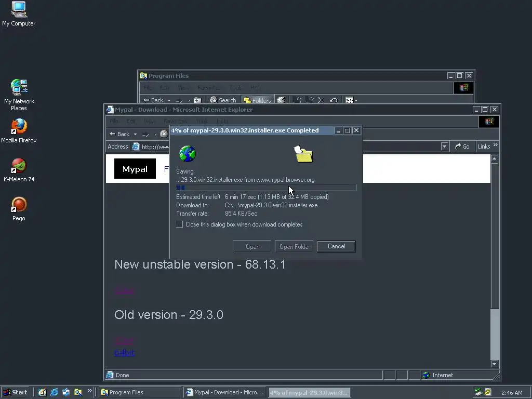Open Back history dropdown in Internet Explorer
This screenshot has width=532, height=399.
136,135
